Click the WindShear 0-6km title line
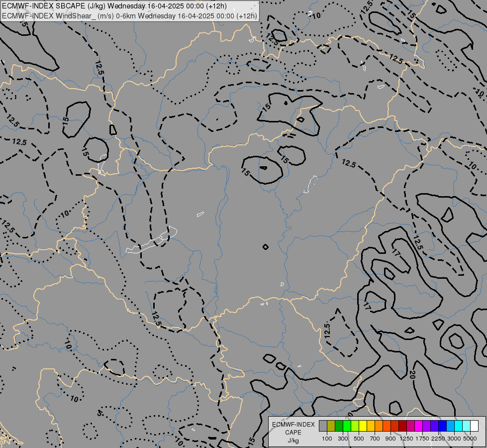 (129, 15)
